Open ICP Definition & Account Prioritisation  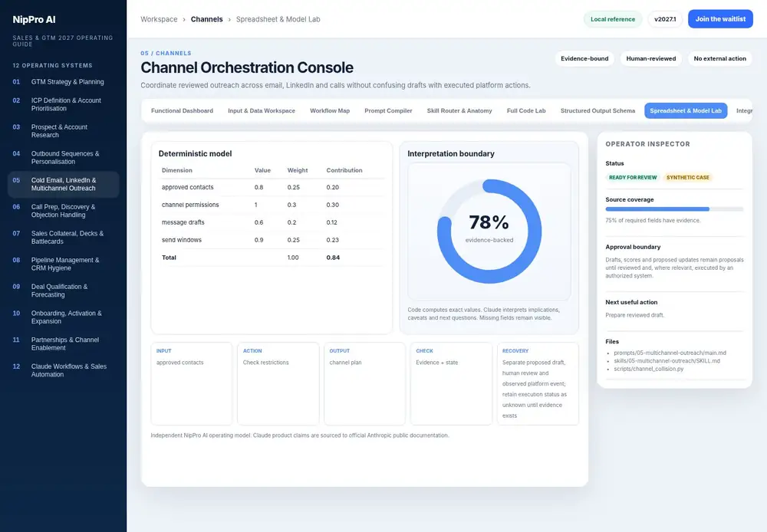click(63, 104)
